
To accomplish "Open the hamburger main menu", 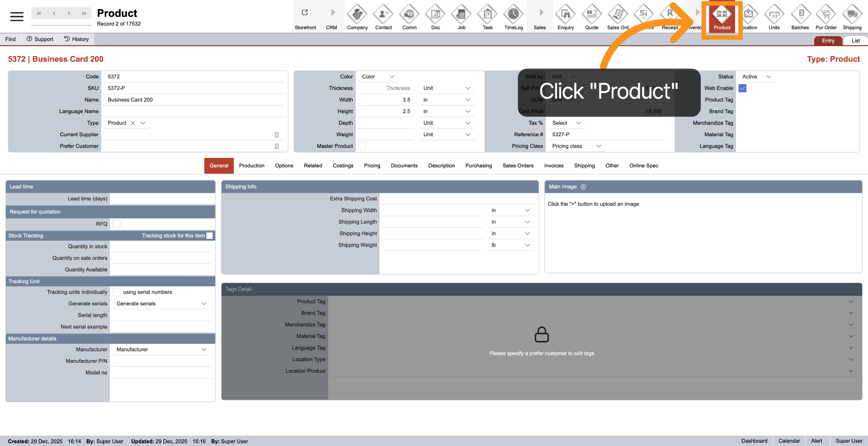I will [17, 17].
